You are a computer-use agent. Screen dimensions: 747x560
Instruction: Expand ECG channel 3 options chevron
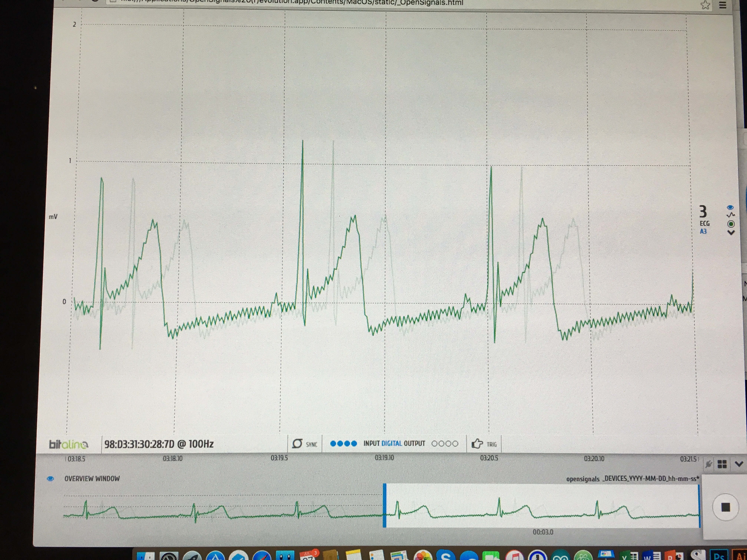point(731,233)
